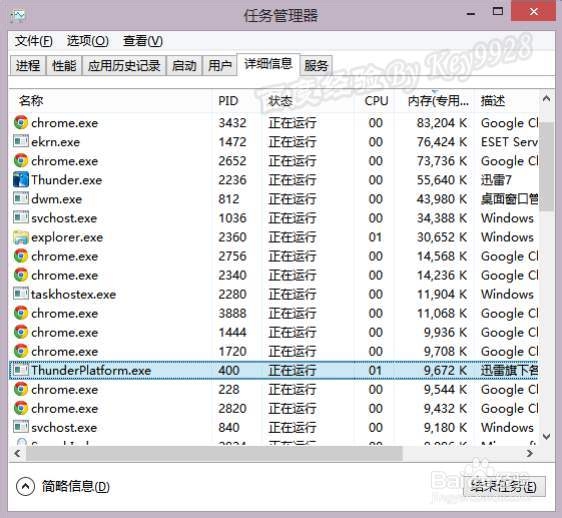Click PID cell 2360
The width and height of the screenshot is (562, 518).
click(x=232, y=237)
